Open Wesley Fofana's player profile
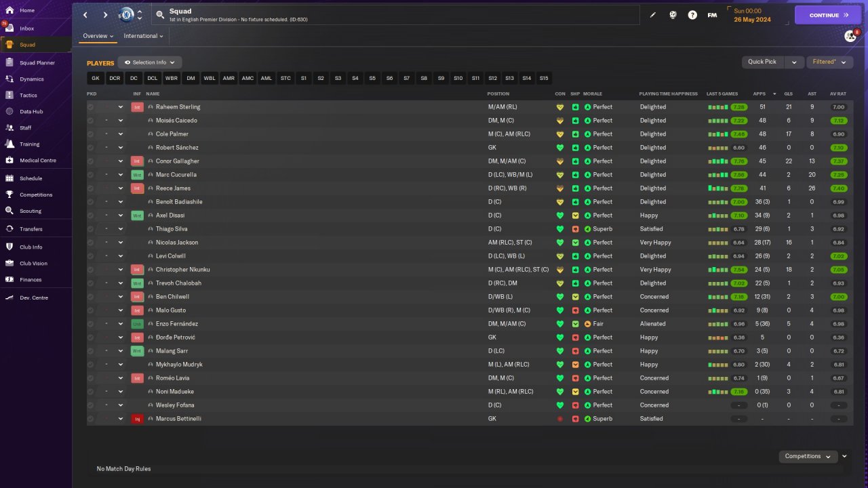The width and height of the screenshot is (868, 488). pos(176,405)
